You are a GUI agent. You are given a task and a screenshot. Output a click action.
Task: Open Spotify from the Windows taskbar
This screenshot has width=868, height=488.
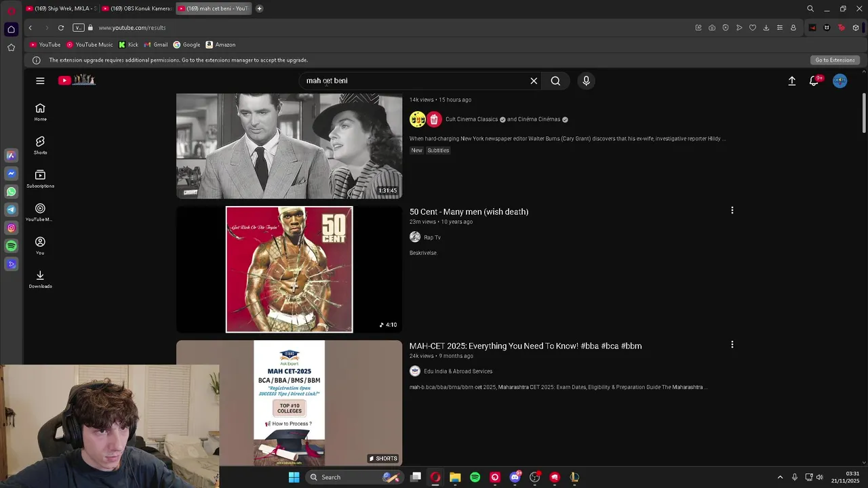(x=475, y=477)
